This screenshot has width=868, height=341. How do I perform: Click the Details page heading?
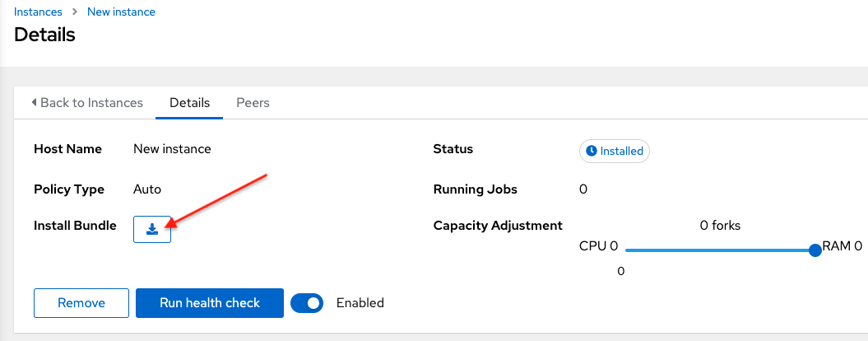44,35
